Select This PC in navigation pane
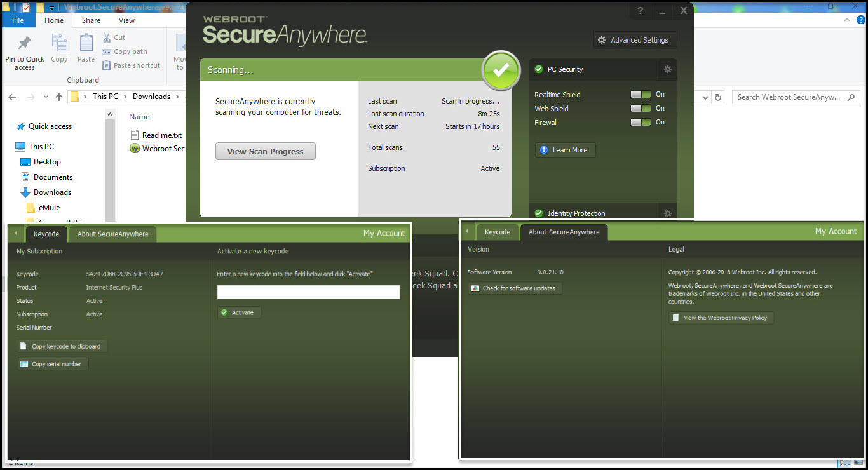The height and width of the screenshot is (470, 868). coord(35,147)
